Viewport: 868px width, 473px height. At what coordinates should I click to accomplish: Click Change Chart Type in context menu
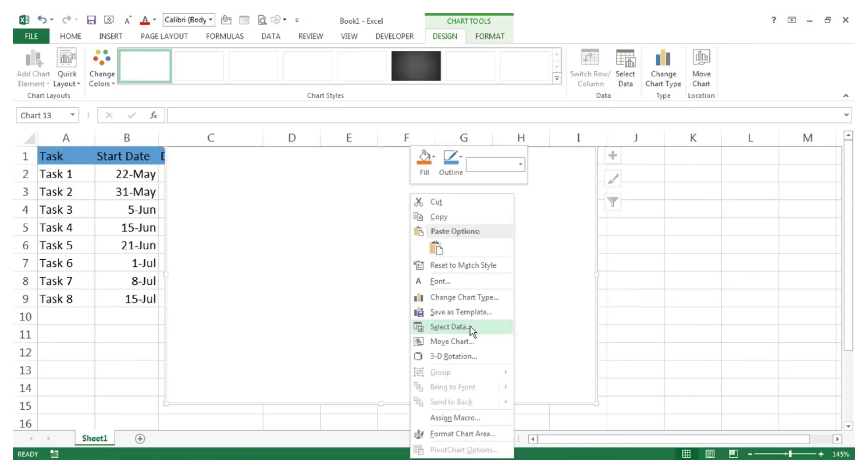(x=465, y=297)
